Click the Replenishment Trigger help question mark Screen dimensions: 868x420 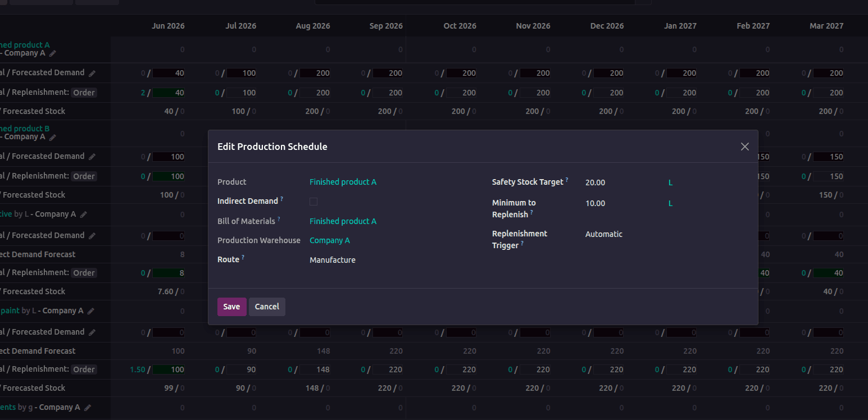[522, 243]
